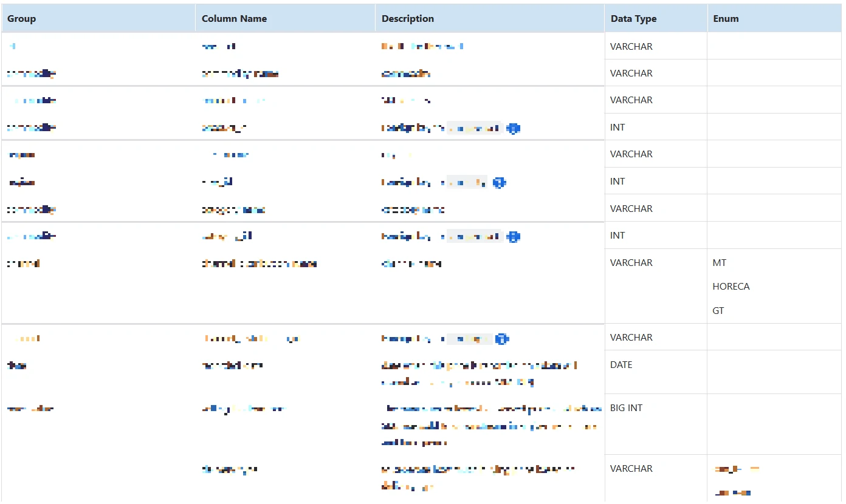The height and width of the screenshot is (504, 846).
Task: Click the MT enum value
Action: point(720,263)
